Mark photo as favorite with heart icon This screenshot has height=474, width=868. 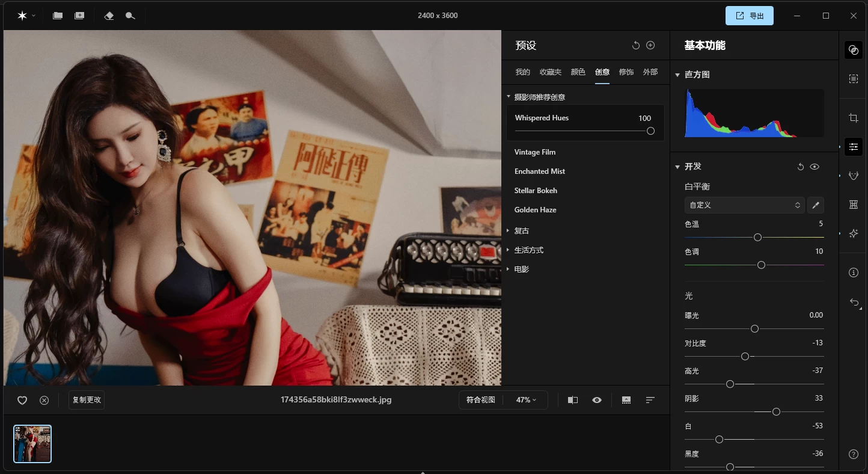(22, 400)
